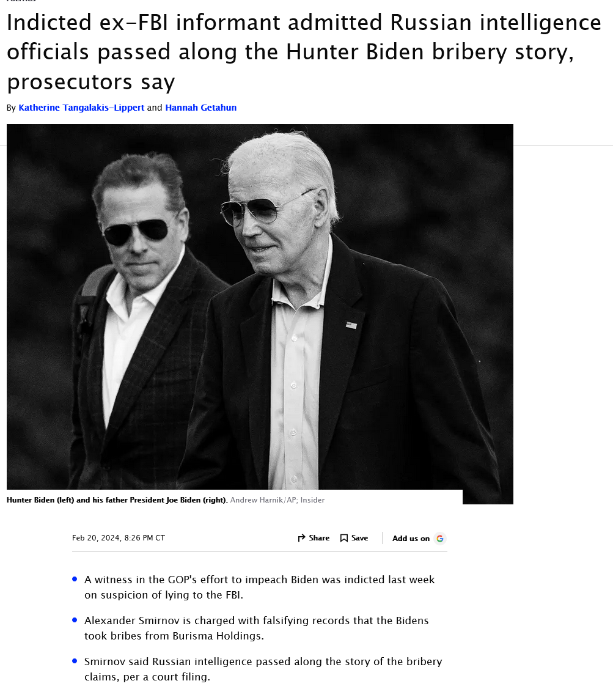Viewport: 613px width, 700px height.
Task: Click the American flag lapel pin in photo
Action: pos(351,325)
